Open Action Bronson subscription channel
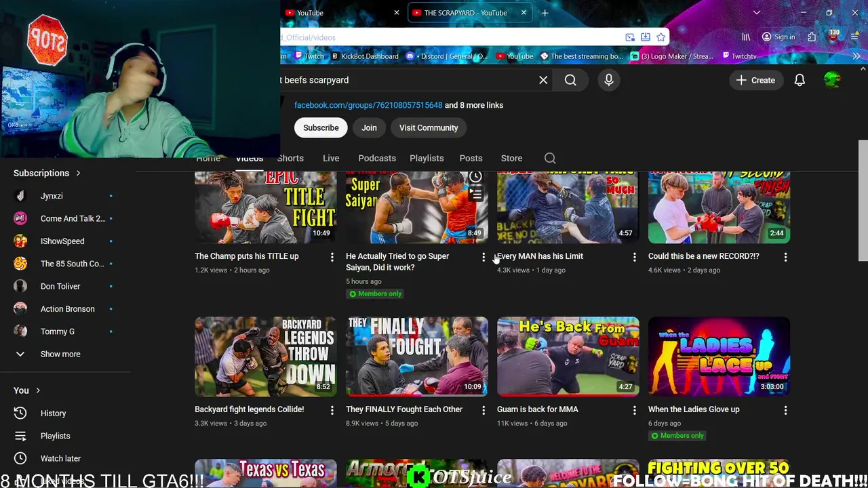868x488 pixels. coord(66,309)
